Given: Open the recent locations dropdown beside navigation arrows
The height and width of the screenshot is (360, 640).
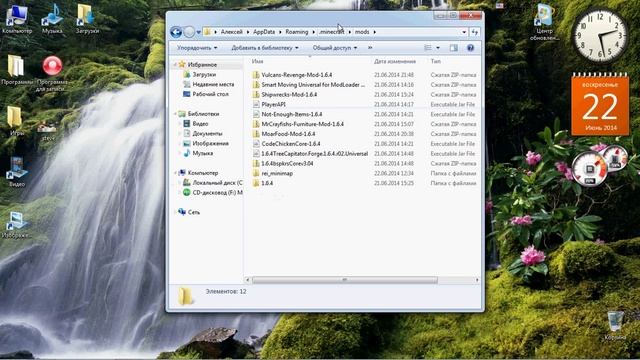Looking at the screenshot, I should point(198,32).
